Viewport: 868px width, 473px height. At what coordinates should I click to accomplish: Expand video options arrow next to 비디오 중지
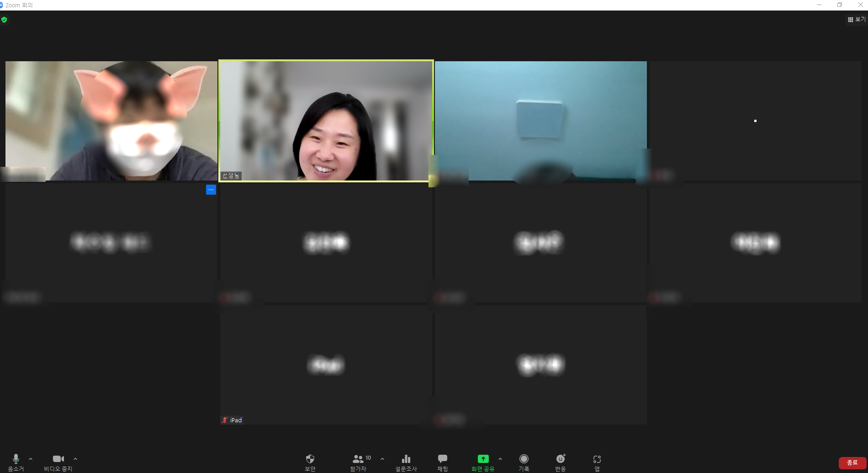click(75, 459)
